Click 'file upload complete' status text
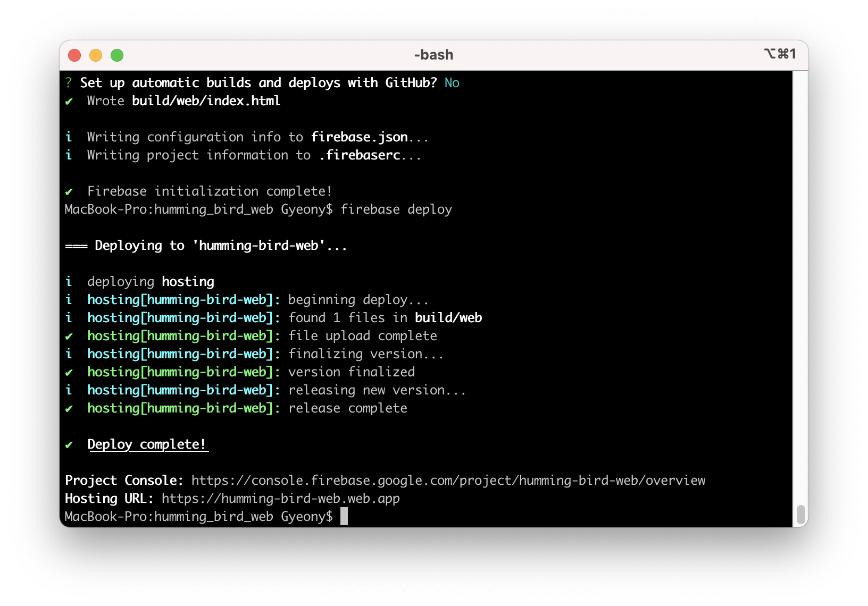The image size is (868, 606). click(x=363, y=336)
